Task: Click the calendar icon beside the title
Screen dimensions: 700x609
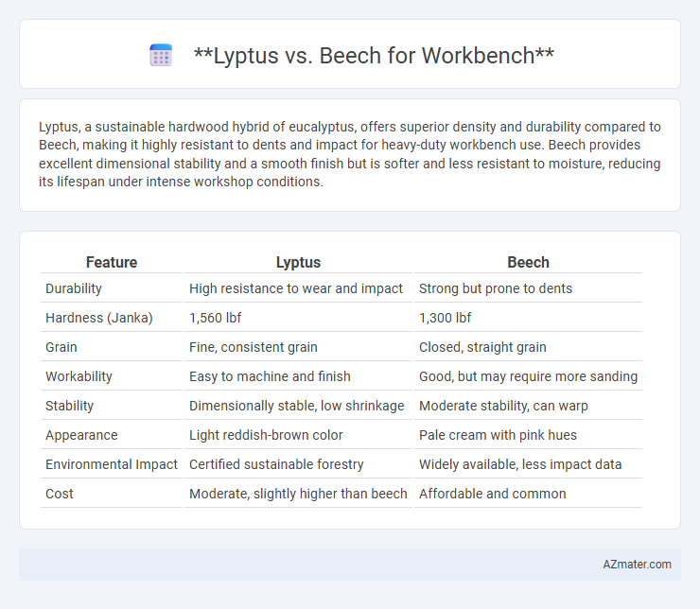Action: 161,56
